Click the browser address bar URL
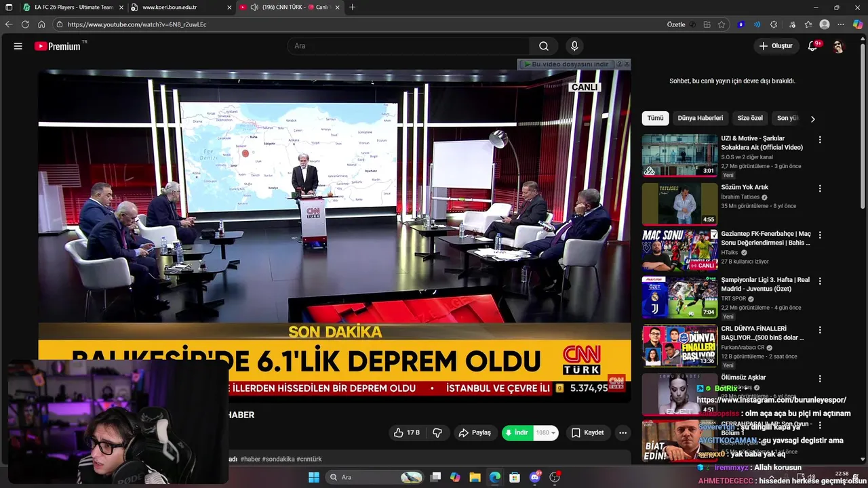This screenshot has height=488, width=868. 137,24
